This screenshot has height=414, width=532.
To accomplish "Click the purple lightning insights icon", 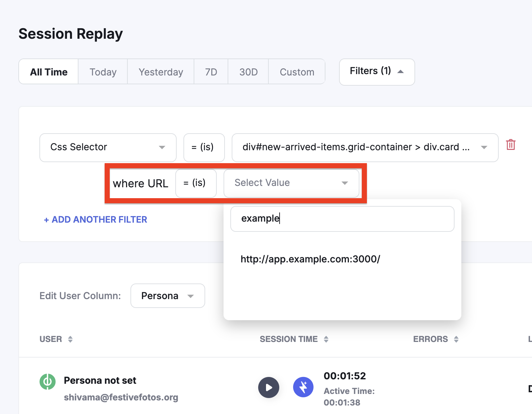I will [x=303, y=387].
